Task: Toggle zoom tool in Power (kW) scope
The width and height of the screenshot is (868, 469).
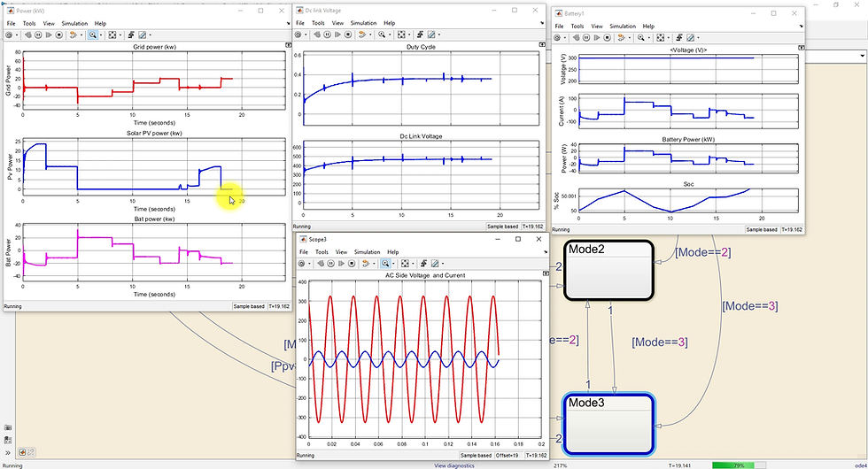Action: [93, 35]
